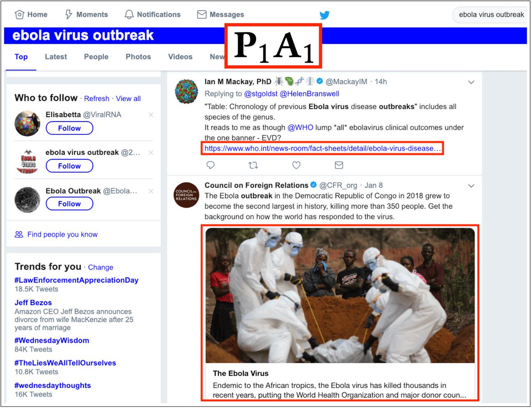Image resolution: width=532 pixels, height=408 pixels.
Task: Open Messages in the top bar
Action: 220,15
